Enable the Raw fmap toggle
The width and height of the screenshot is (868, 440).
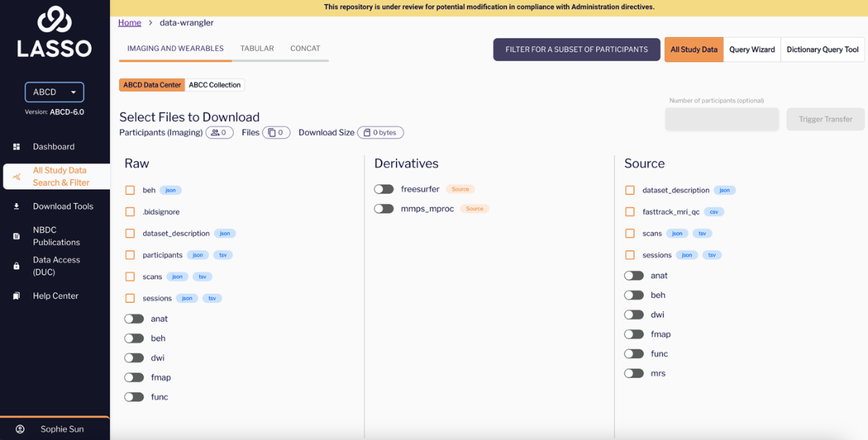click(134, 377)
